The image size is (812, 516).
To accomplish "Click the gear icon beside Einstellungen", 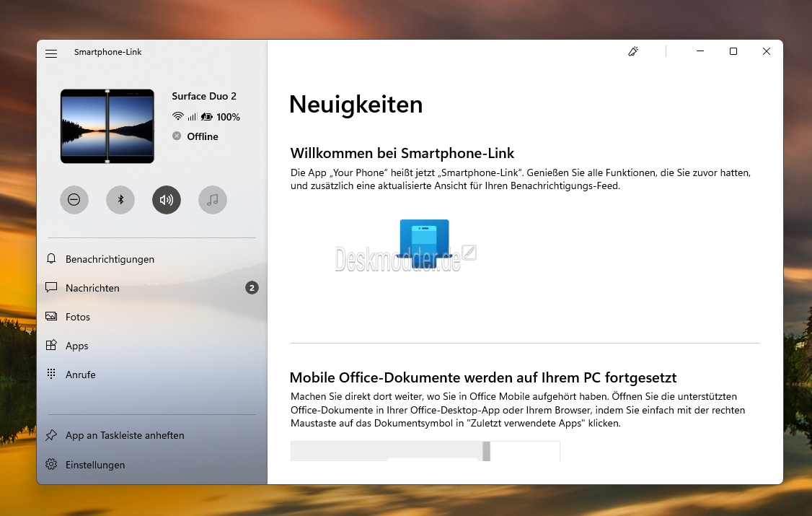I will pyautogui.click(x=50, y=464).
